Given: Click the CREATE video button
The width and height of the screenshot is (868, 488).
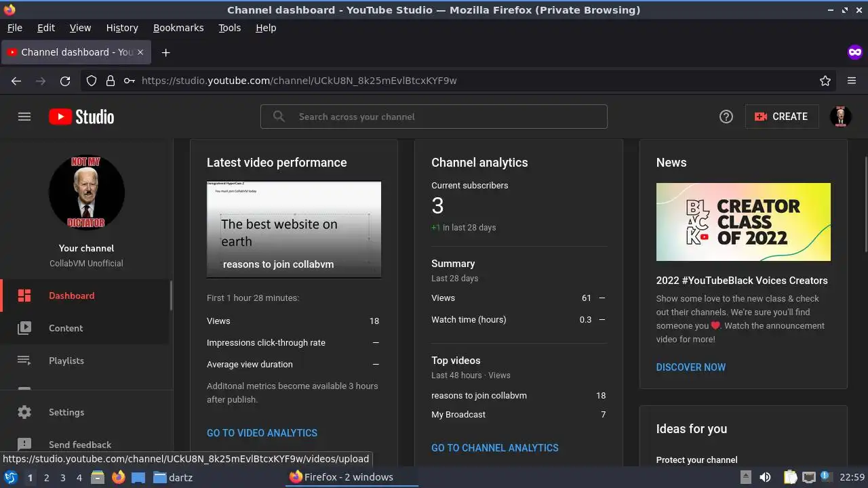Looking at the screenshot, I should point(782,117).
